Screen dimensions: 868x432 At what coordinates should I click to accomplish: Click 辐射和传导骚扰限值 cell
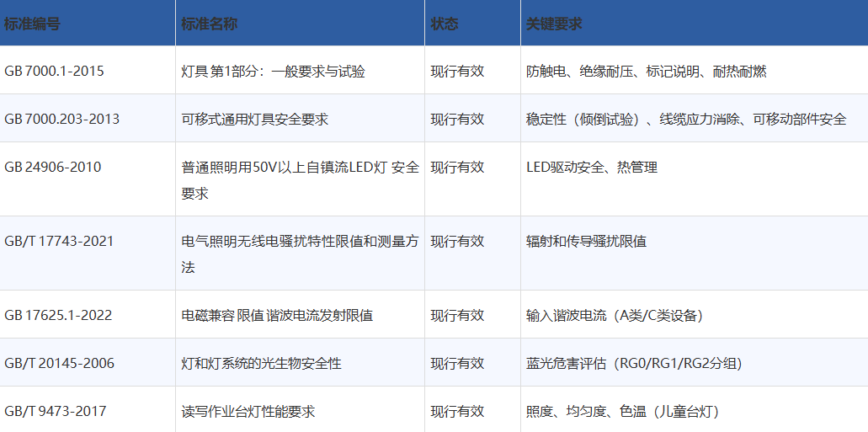pyautogui.click(x=695, y=253)
